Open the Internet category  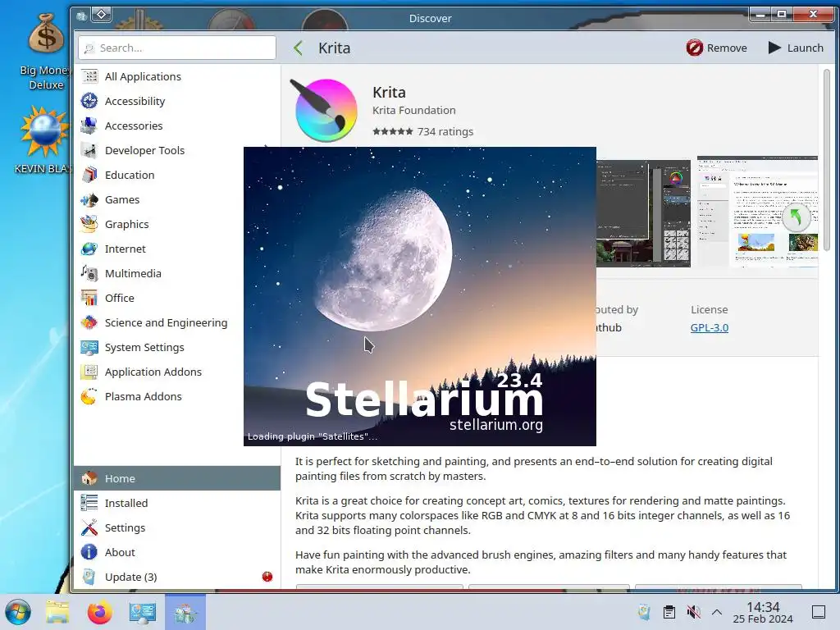point(177,249)
